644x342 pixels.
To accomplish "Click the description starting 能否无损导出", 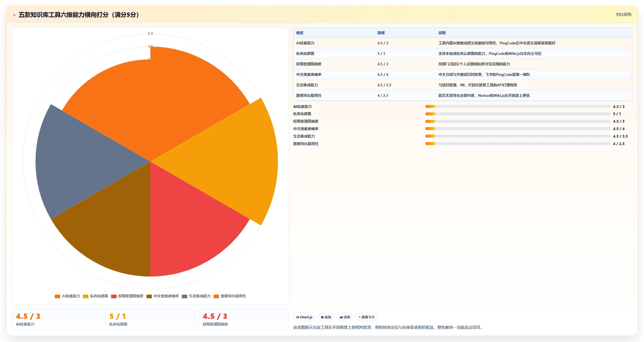I will click(x=484, y=96).
